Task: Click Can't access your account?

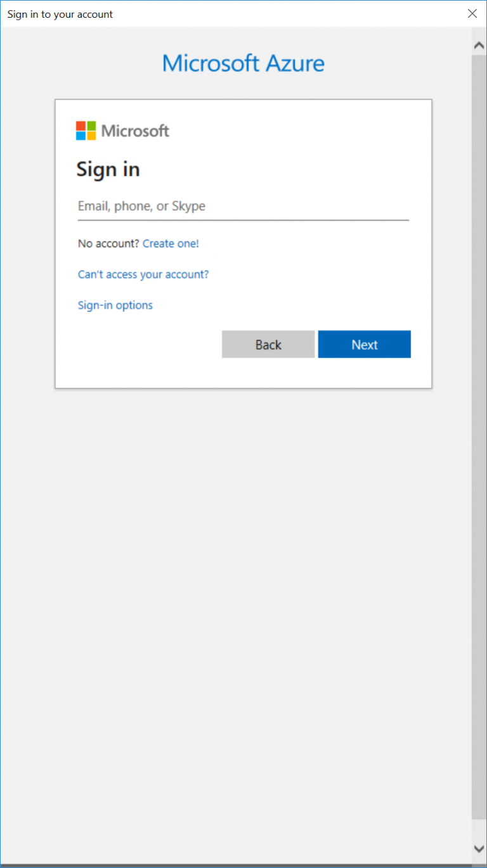Action: [x=143, y=274]
